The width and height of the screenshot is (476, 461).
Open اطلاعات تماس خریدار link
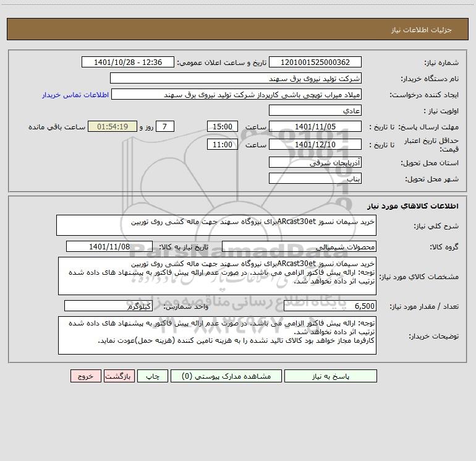pos(75,95)
